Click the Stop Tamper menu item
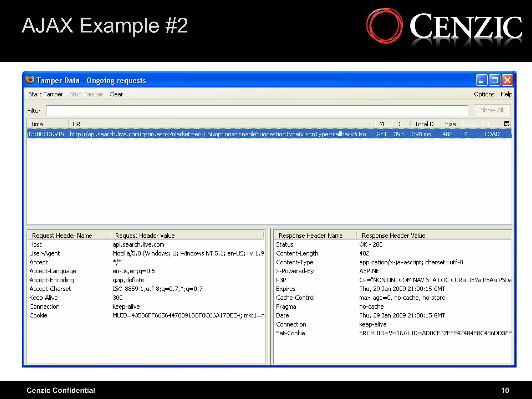The height and width of the screenshot is (399, 532). tap(86, 94)
